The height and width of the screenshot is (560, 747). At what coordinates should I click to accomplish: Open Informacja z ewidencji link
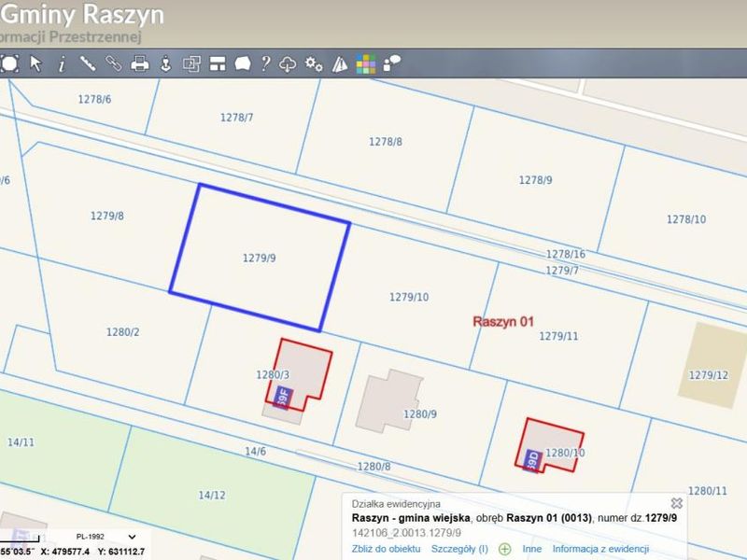click(600, 549)
